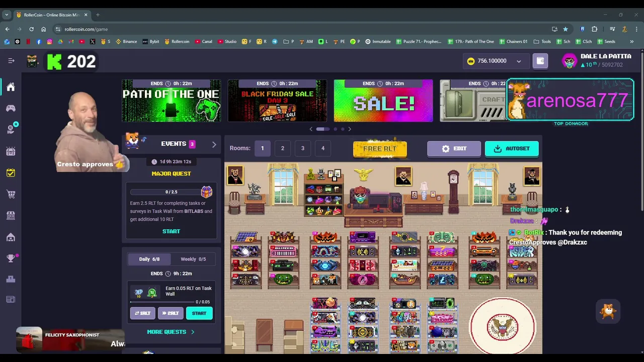Open the browser extensions puzzle icon
Viewport: 644px width, 362px height.
(x=594, y=29)
